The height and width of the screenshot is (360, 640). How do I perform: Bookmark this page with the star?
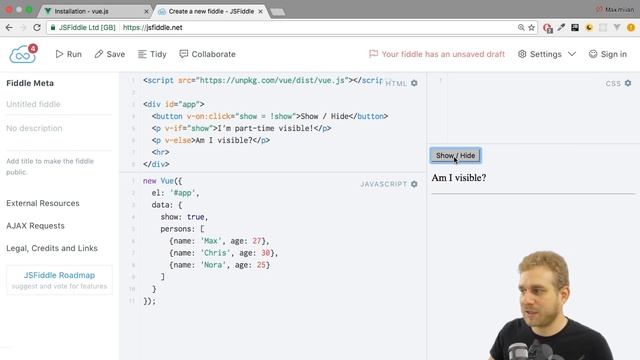[531, 27]
